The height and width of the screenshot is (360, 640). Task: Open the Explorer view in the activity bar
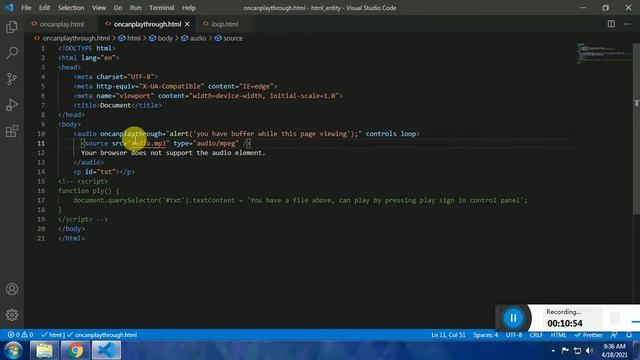12,27
